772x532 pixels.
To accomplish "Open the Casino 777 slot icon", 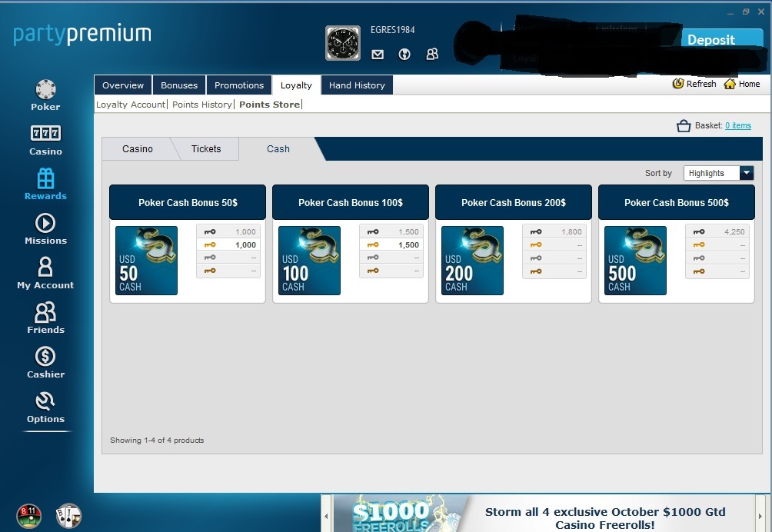I will [x=45, y=133].
